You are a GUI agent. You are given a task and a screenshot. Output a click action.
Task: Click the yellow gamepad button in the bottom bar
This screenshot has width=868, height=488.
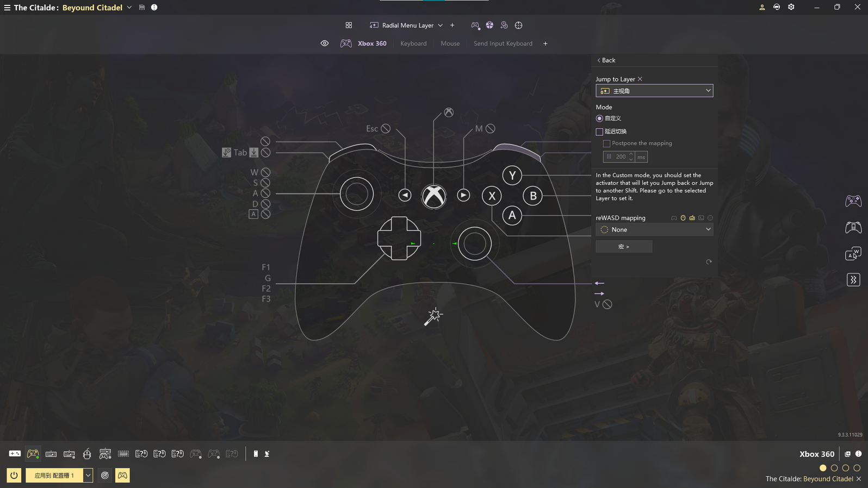tap(122, 475)
